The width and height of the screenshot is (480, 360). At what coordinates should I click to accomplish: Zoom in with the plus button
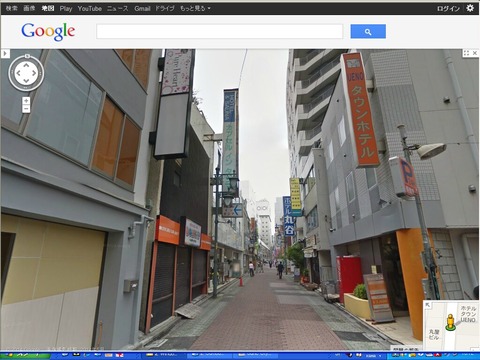26,101
